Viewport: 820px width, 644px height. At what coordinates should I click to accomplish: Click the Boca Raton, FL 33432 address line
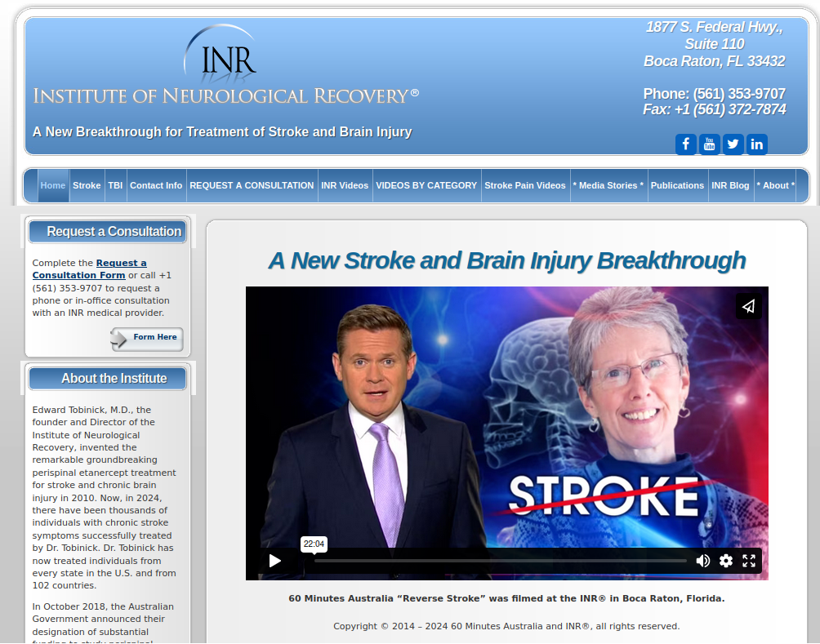(x=714, y=61)
